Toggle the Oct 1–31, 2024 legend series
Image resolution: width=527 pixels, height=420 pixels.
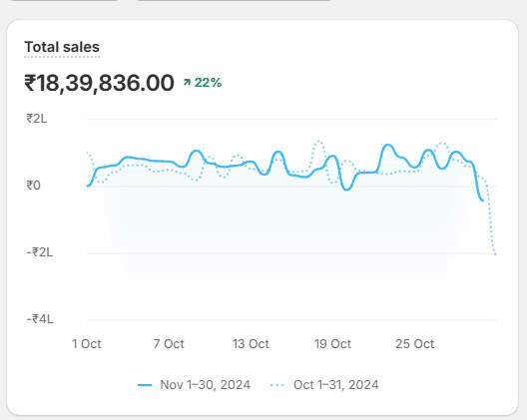point(324,385)
